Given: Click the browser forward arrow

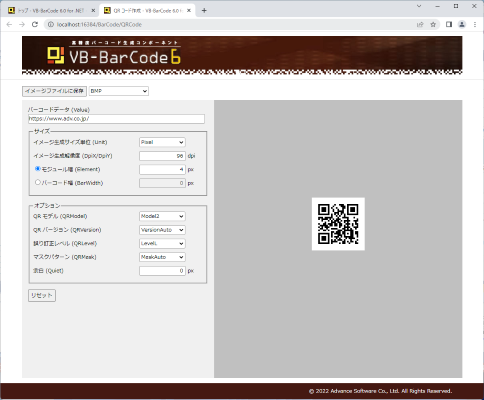Looking at the screenshot, I should pyautogui.click(x=22, y=24).
